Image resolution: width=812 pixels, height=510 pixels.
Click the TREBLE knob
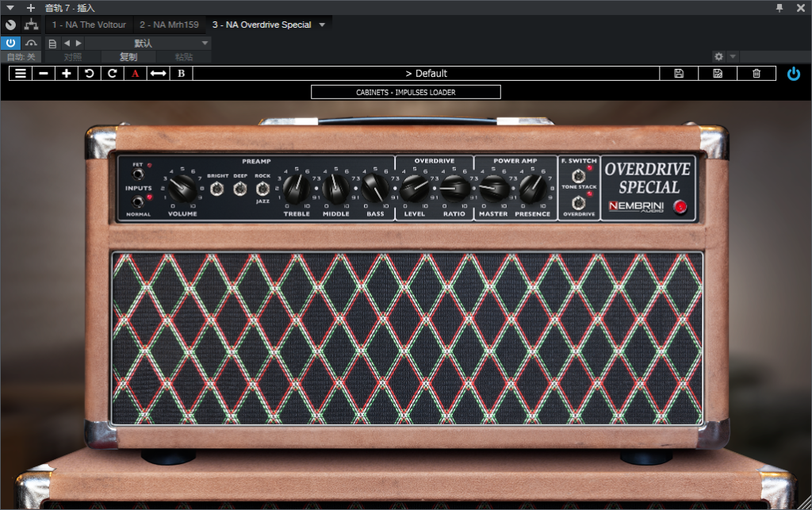(297, 189)
